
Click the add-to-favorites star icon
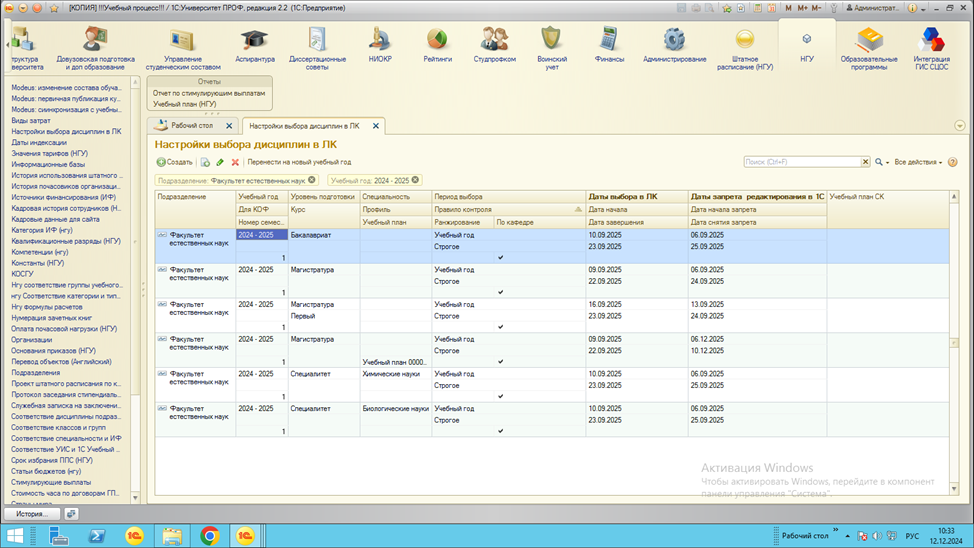tap(727, 8)
